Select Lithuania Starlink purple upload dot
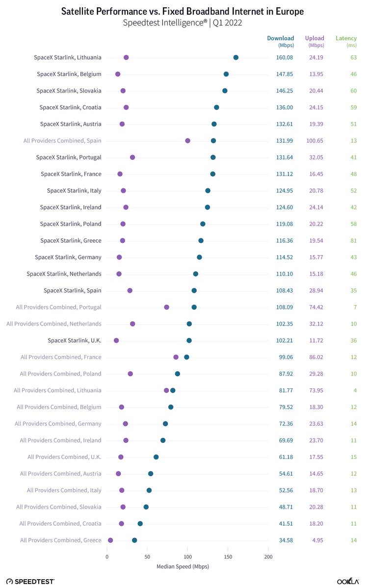This screenshot has height=588, width=368. tap(126, 57)
